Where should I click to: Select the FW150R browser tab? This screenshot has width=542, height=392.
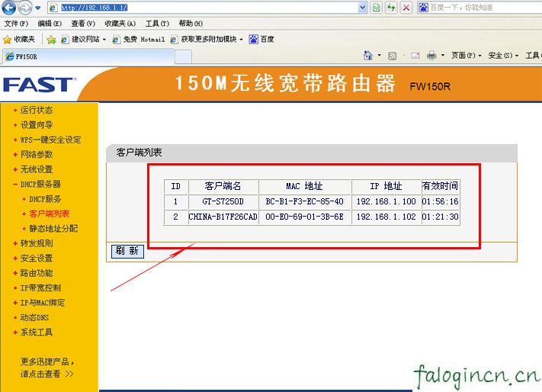coord(88,56)
